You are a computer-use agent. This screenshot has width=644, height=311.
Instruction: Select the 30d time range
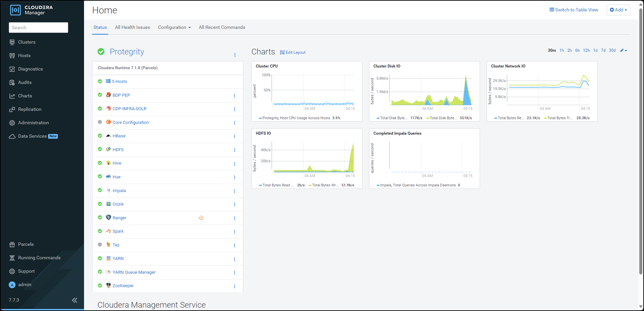point(612,50)
